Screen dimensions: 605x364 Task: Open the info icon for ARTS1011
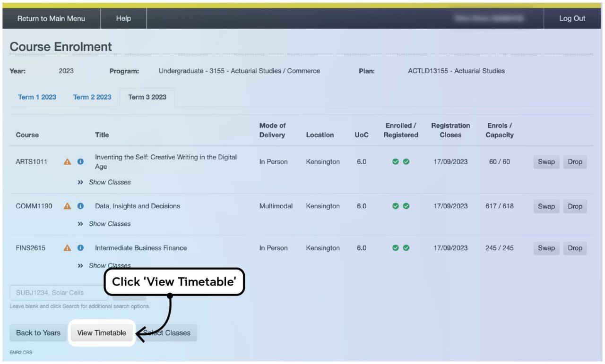click(79, 161)
